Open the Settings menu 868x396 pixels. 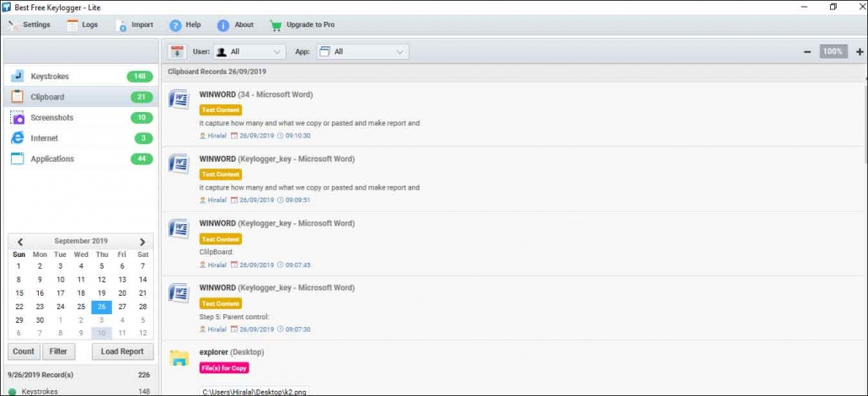[x=29, y=25]
